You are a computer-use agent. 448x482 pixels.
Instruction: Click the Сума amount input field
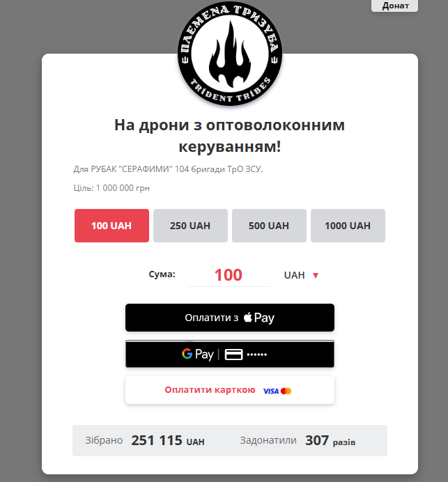point(228,275)
